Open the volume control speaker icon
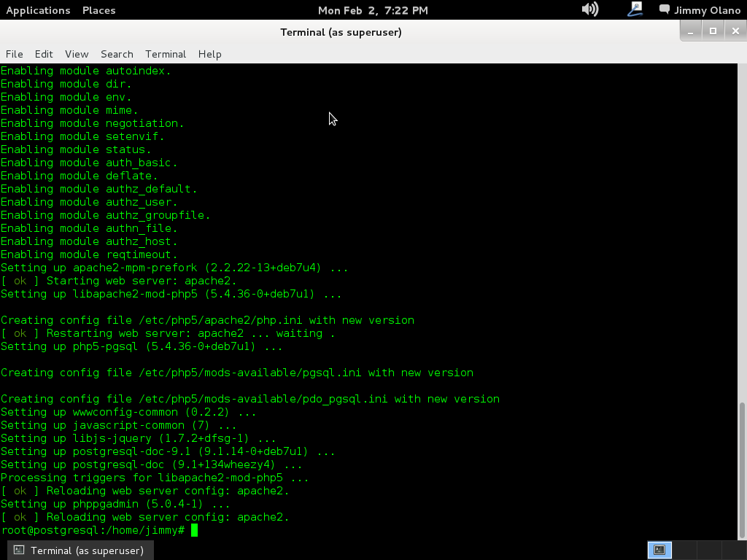This screenshot has height=560, width=747. 589,9
